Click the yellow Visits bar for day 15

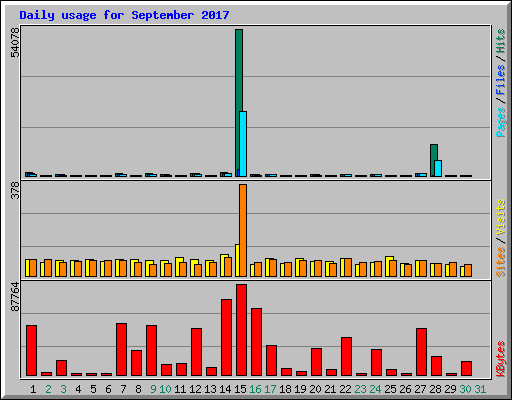pos(237,260)
